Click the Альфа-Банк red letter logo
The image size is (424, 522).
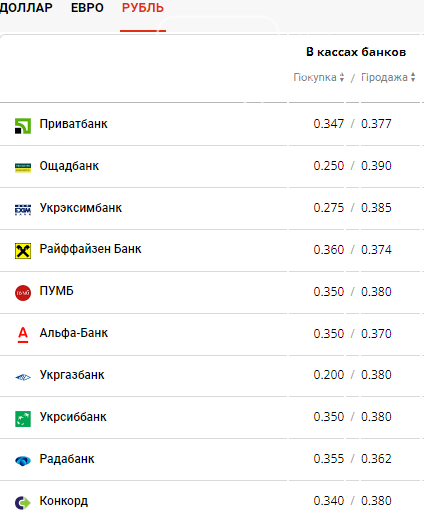23,335
